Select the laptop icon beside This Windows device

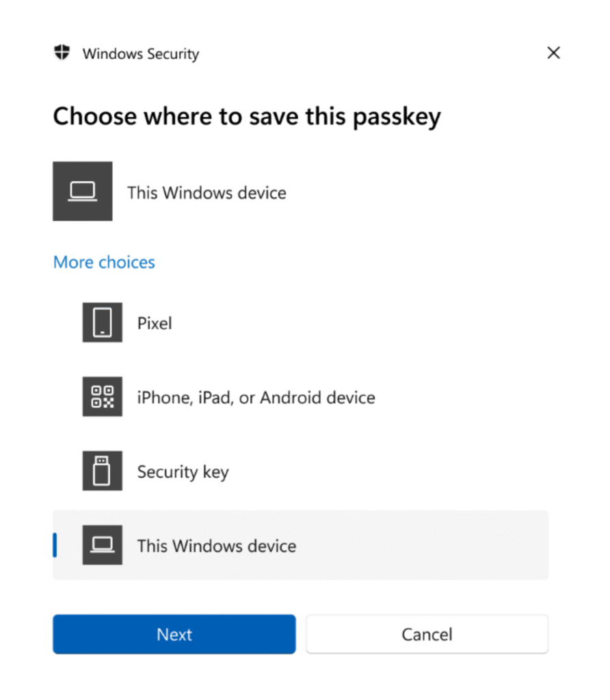[82, 191]
